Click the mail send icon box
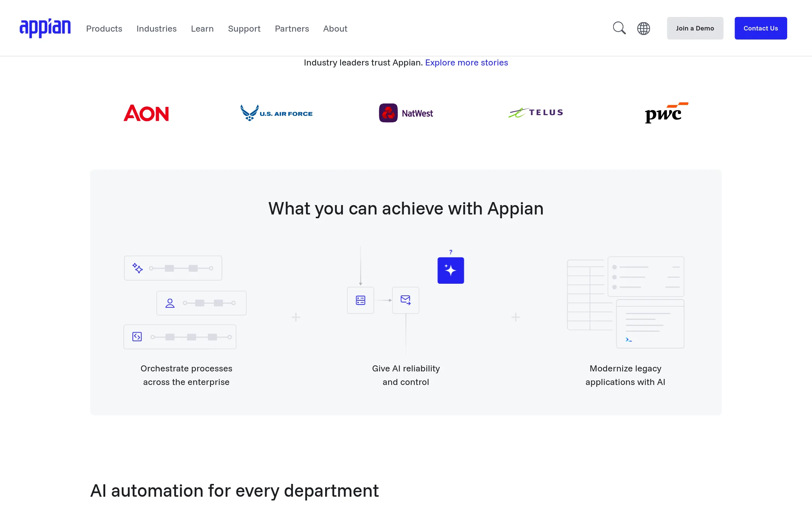Screen dimensions: 812x508 coord(406,300)
